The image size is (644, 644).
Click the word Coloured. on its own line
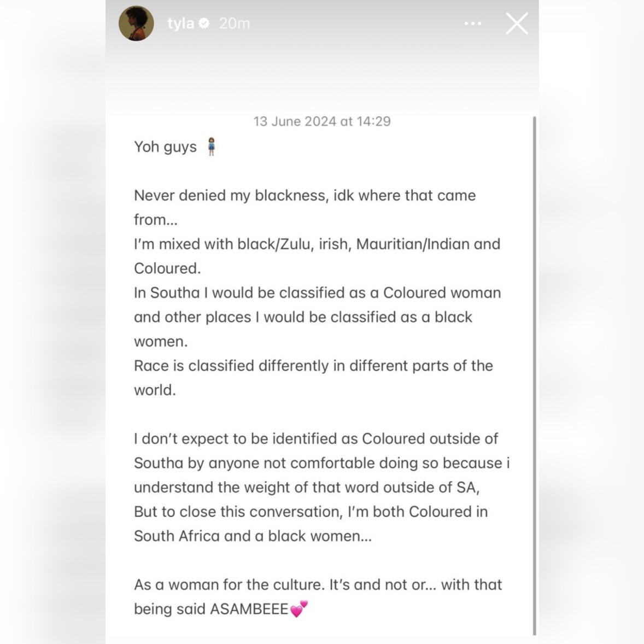pos(168,268)
